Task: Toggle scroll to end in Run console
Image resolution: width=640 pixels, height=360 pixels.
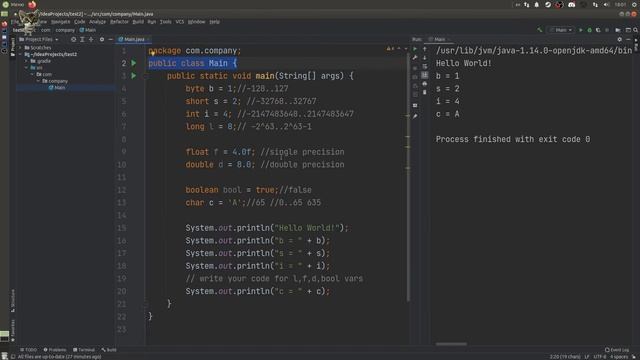Action: point(424,76)
